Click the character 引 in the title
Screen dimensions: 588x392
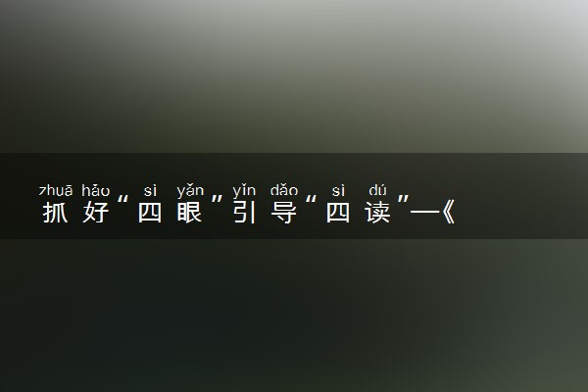244,212
